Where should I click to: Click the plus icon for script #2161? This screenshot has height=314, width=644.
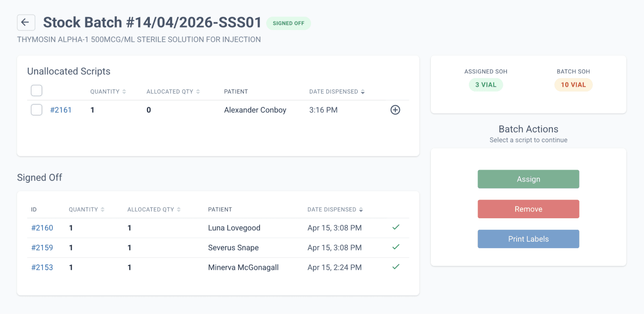(395, 110)
